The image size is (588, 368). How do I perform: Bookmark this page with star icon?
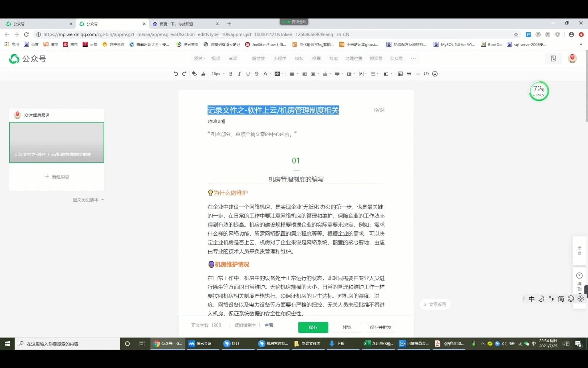(x=516, y=34)
